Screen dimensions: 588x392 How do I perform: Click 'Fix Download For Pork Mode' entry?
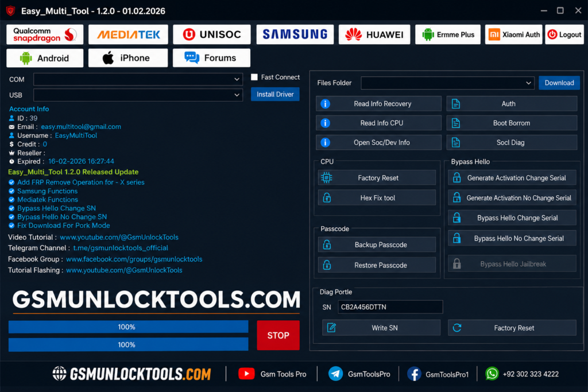coord(63,226)
